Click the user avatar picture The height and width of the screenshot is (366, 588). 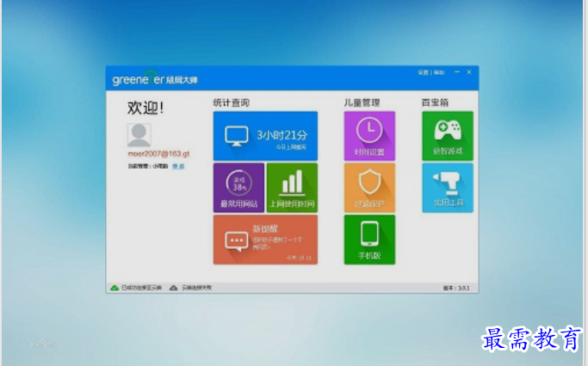(x=139, y=134)
